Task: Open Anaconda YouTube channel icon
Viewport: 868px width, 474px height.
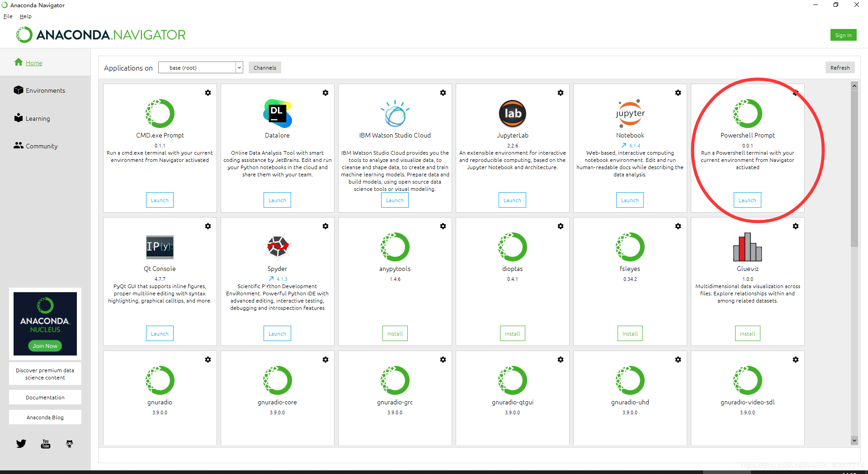Action: click(46, 444)
